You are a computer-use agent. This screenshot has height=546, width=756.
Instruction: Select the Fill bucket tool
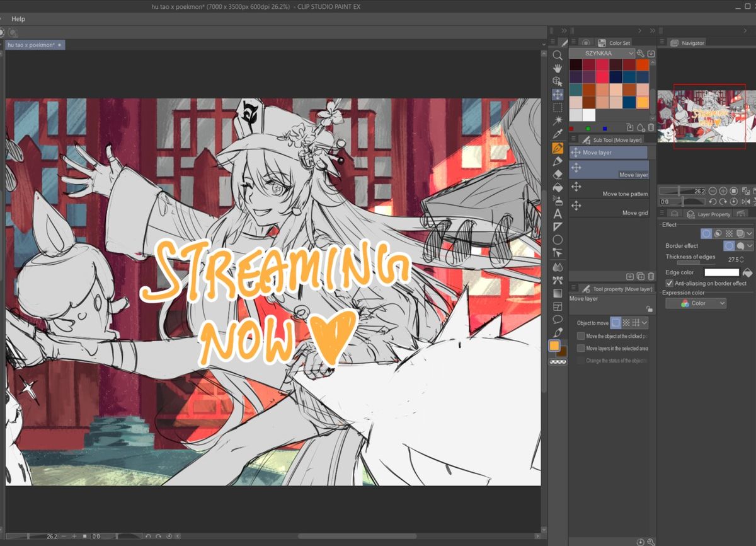(558, 188)
